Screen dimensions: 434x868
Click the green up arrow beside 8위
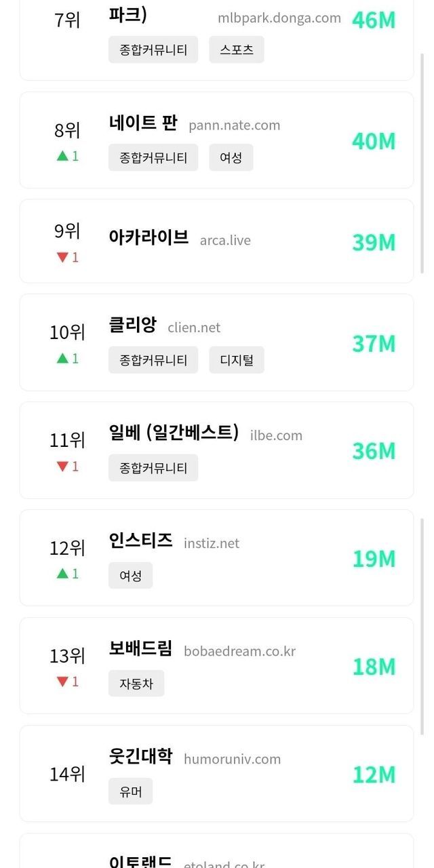tap(62, 156)
